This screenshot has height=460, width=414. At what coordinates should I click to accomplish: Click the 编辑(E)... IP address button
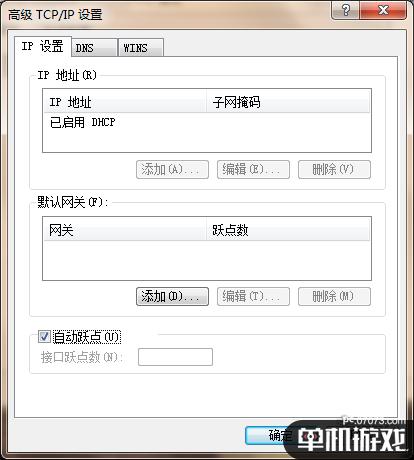click(x=253, y=170)
